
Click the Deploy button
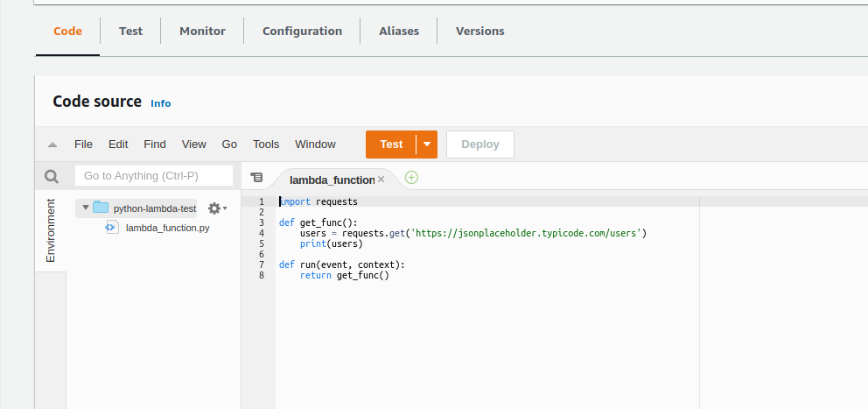click(479, 145)
